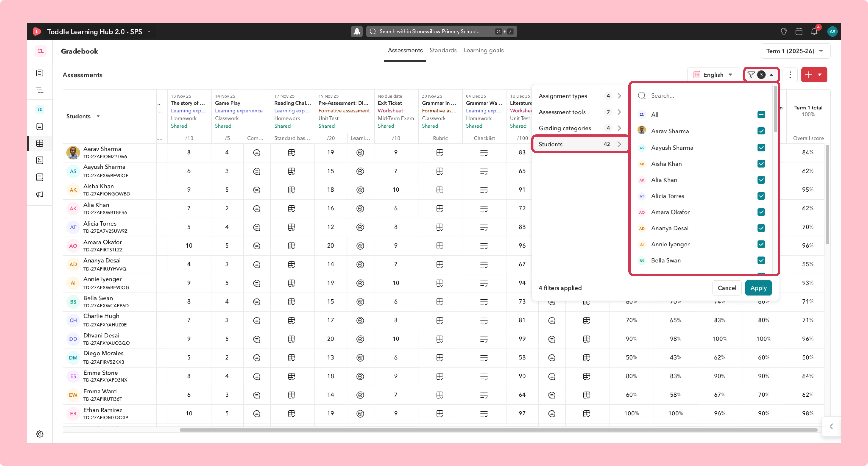The width and height of the screenshot is (868, 466).
Task: Open the workspace switcher dropdown arrow
Action: point(149,31)
